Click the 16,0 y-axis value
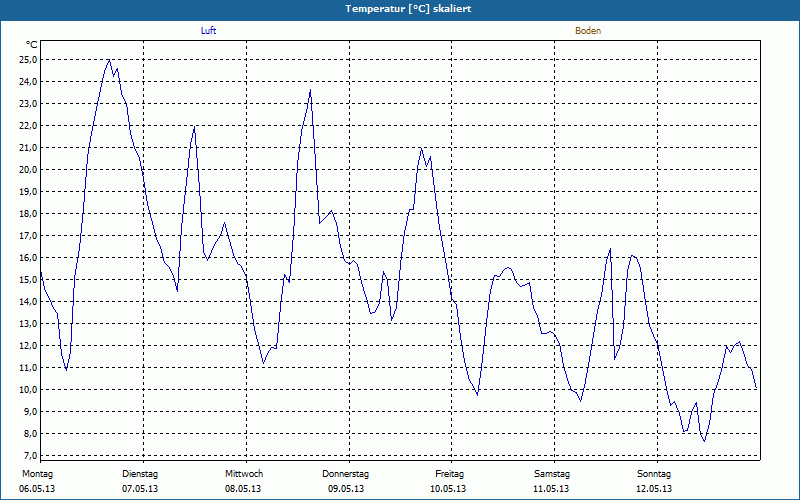Screen dimensions: 800x500 pos(28,258)
